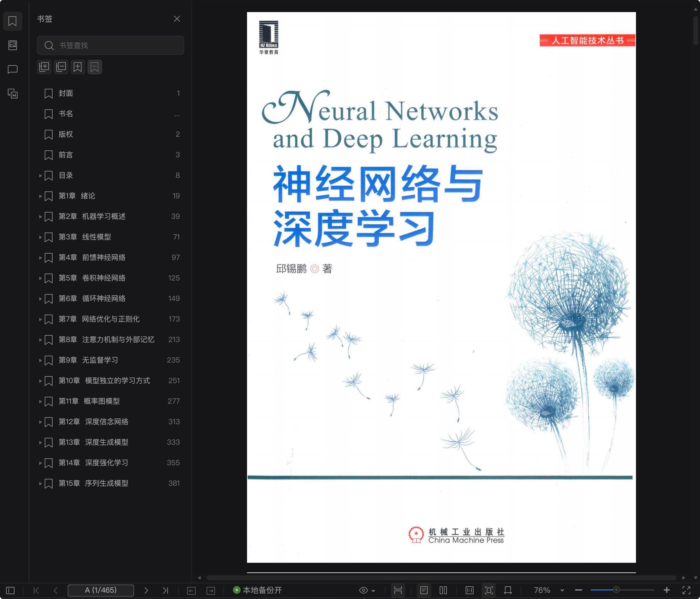
Task: Expand 第2章 机器学习概述 bookmark
Action: tap(40, 216)
